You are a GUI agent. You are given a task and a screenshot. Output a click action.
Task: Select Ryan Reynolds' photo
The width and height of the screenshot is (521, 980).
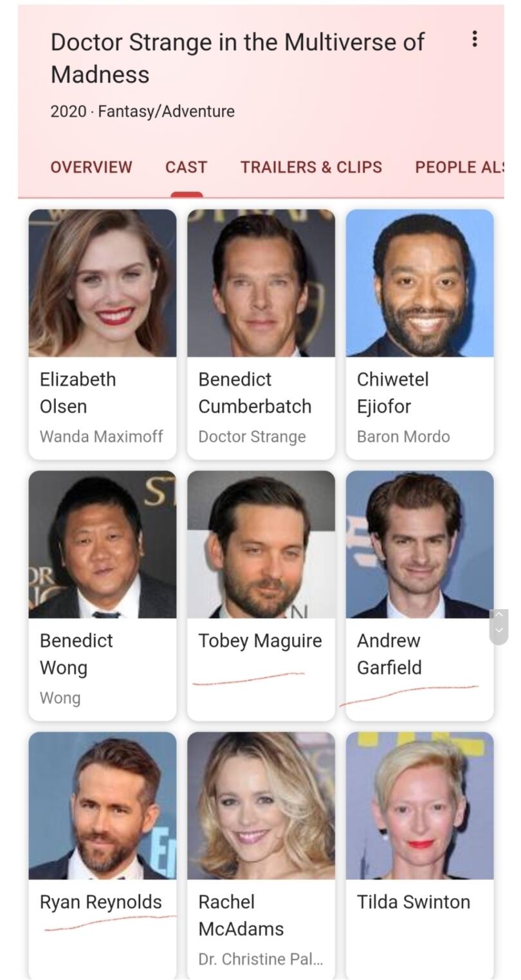(x=102, y=806)
